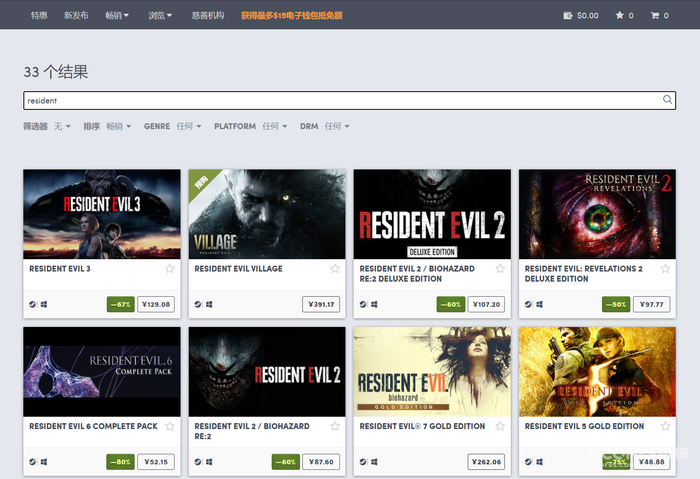Open the wallet balance $0.00
This screenshot has height=479, width=700.
point(581,16)
